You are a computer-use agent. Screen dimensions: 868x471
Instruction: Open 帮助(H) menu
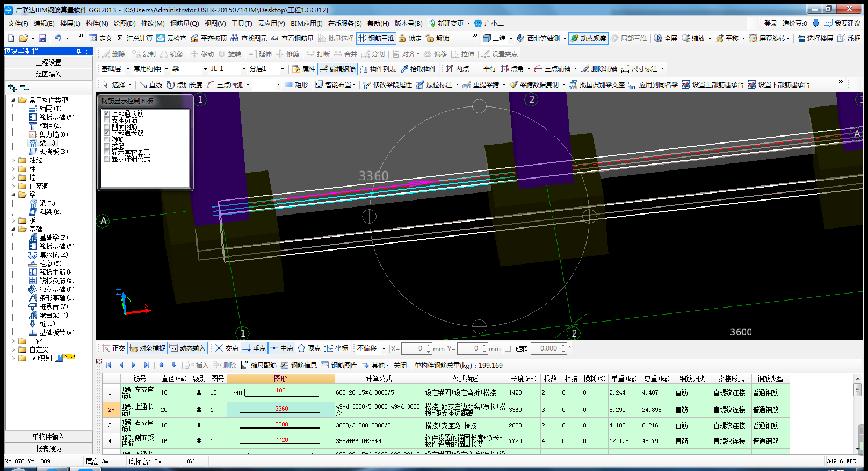pos(378,23)
